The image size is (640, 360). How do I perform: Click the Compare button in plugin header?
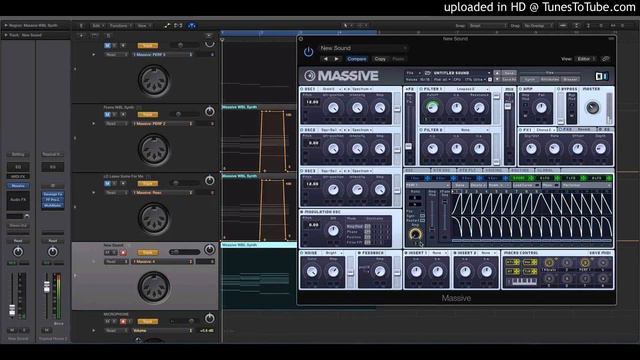click(357, 59)
